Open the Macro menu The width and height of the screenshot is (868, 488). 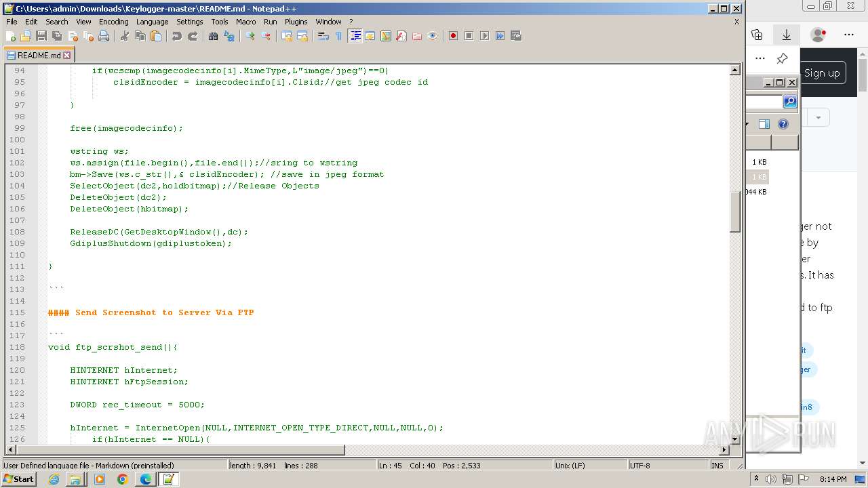246,22
